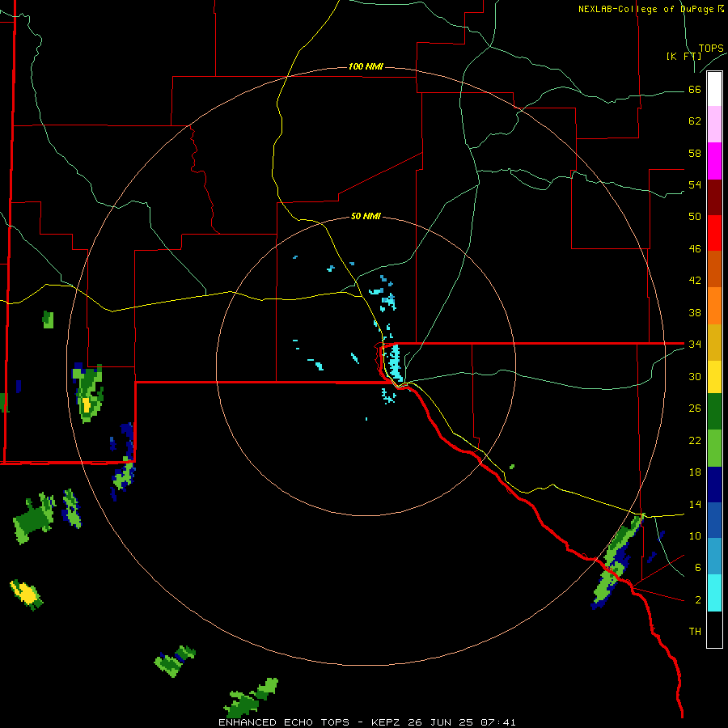Screen dimensions: 728x728
Task: Click the 22 scale value
Action: coord(695,440)
